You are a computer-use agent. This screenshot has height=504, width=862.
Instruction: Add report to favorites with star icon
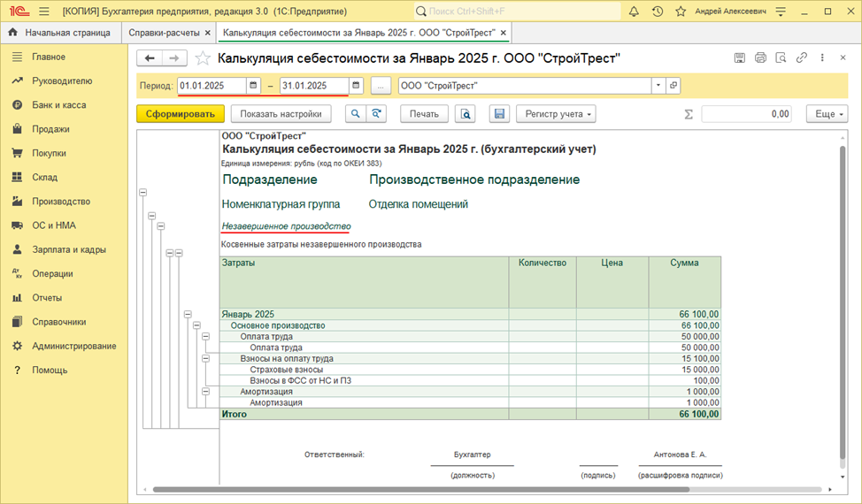tap(203, 58)
